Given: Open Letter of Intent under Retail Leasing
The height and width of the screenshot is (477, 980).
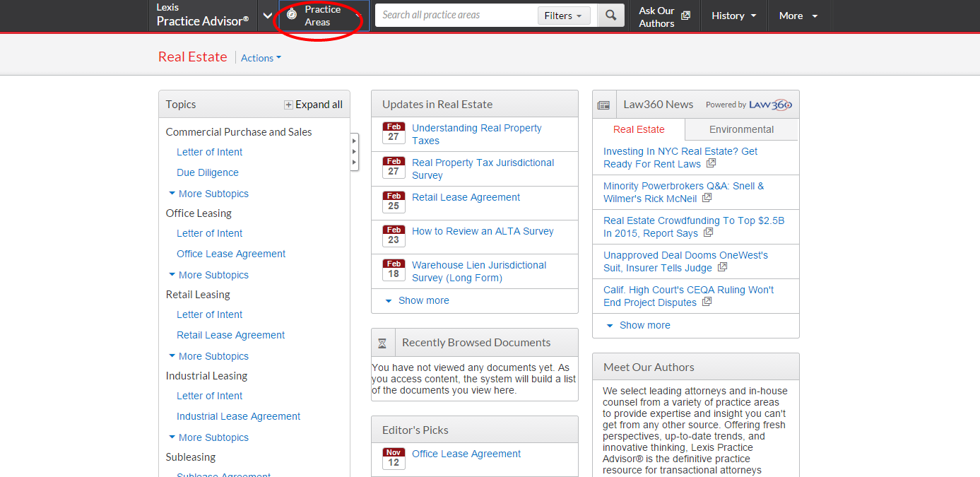Looking at the screenshot, I should [x=209, y=314].
